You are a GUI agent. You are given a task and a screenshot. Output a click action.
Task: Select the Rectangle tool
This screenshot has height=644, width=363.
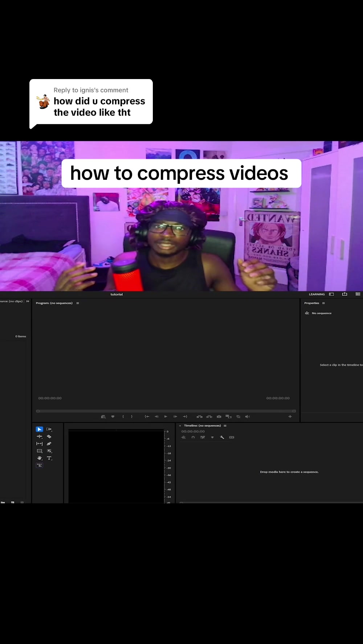pyautogui.click(x=39, y=451)
